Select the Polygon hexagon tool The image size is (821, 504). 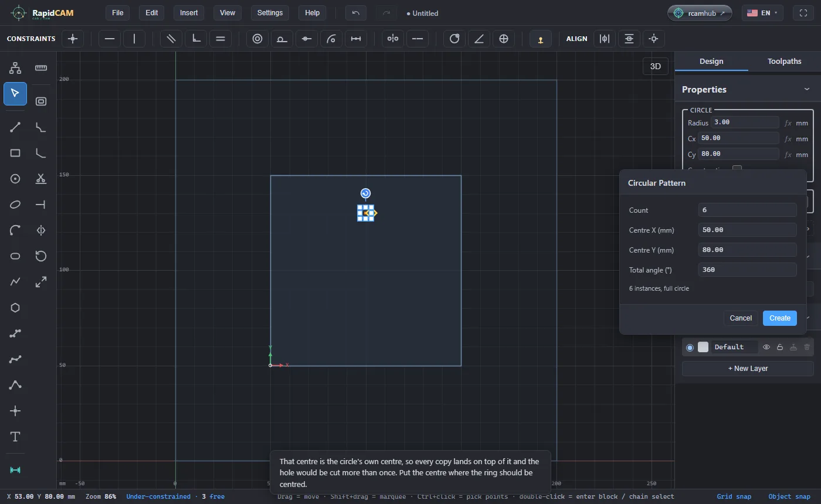(x=15, y=308)
